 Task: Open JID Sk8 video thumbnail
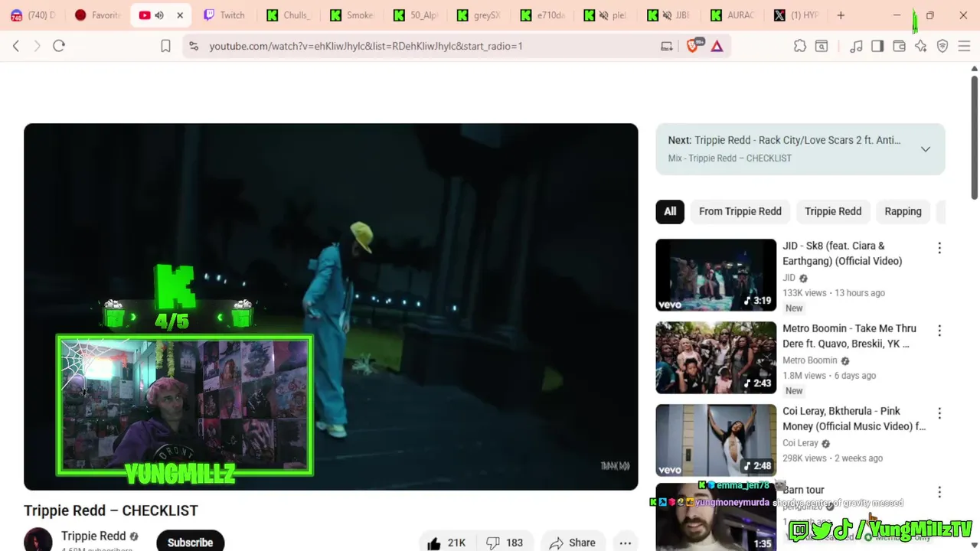pos(716,275)
